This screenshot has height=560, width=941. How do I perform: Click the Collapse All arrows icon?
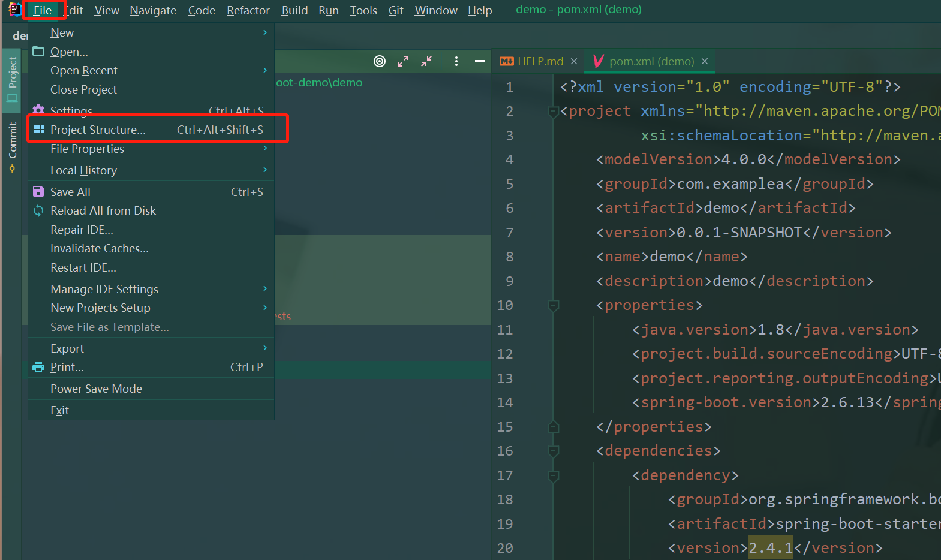click(426, 61)
